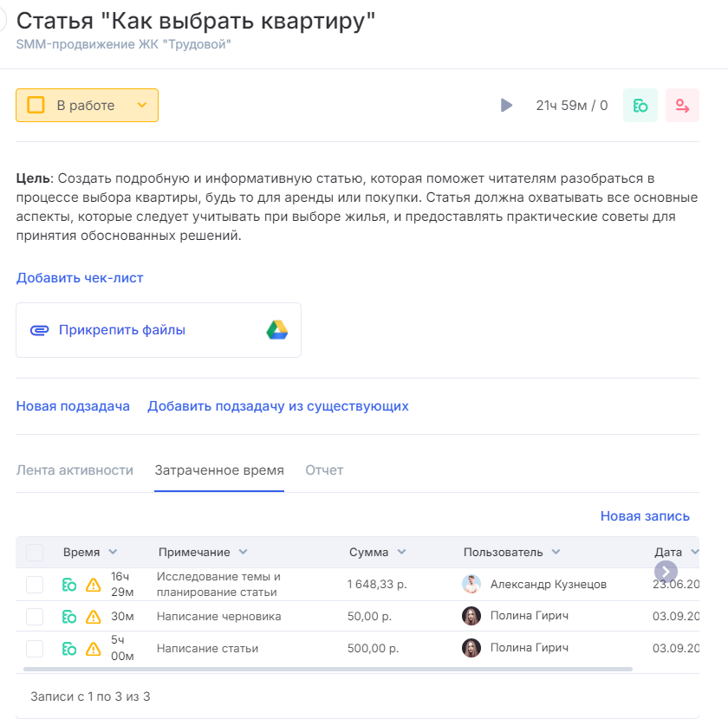Click the warning triangle in the 16ч 29м row
The image size is (728, 719).
94,585
